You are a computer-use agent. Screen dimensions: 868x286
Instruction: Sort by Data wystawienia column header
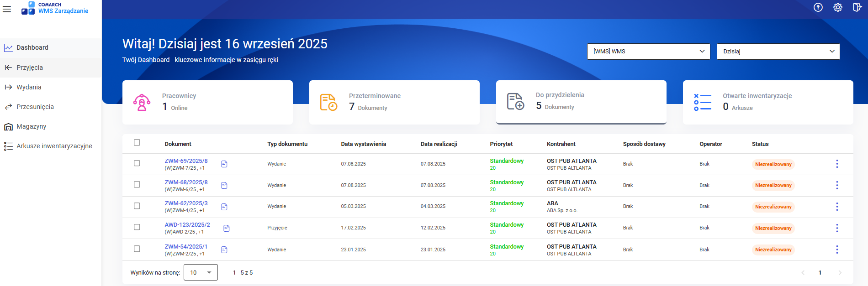pos(363,144)
